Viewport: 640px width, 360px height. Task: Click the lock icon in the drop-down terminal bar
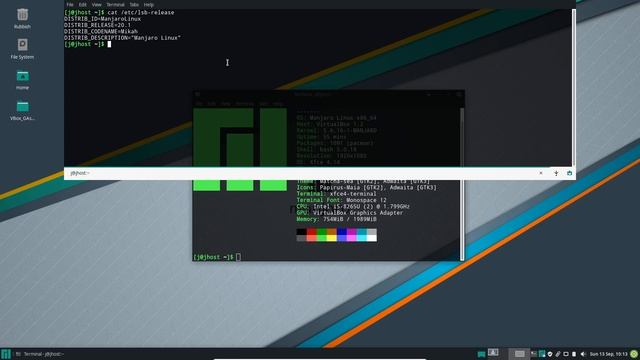point(569,173)
